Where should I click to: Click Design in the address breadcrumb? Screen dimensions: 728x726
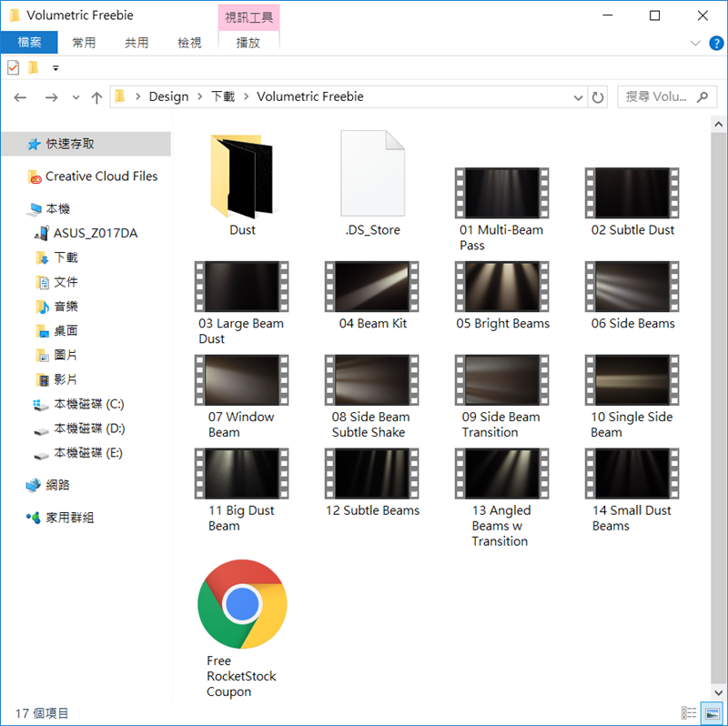(x=168, y=96)
